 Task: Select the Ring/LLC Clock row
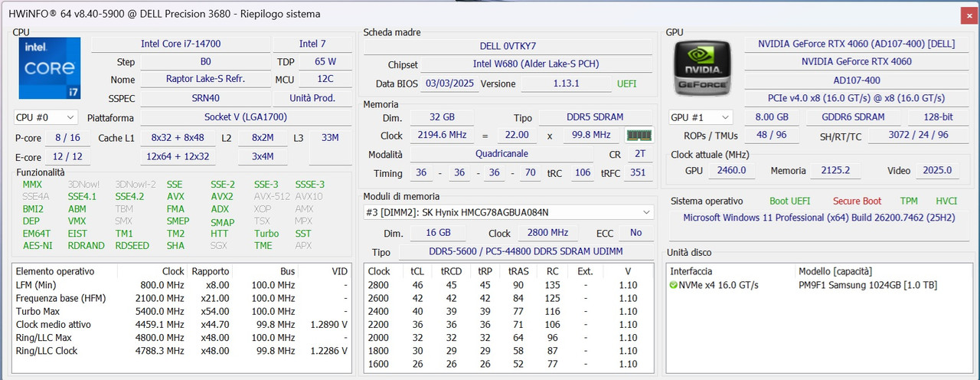(x=183, y=351)
